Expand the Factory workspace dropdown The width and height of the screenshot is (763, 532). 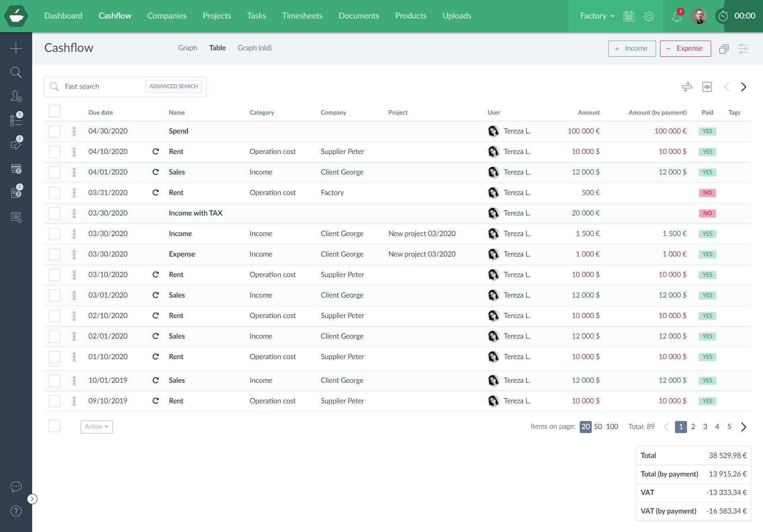(x=597, y=16)
